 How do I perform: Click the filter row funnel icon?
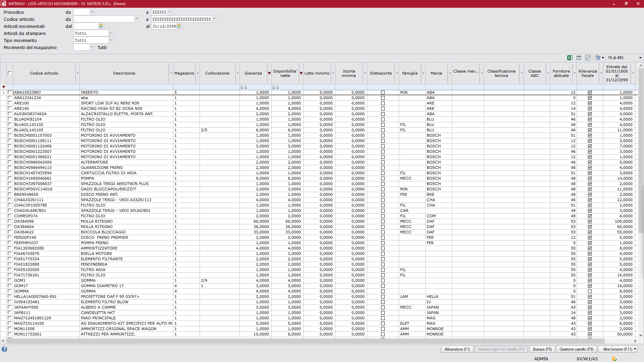coord(4,87)
